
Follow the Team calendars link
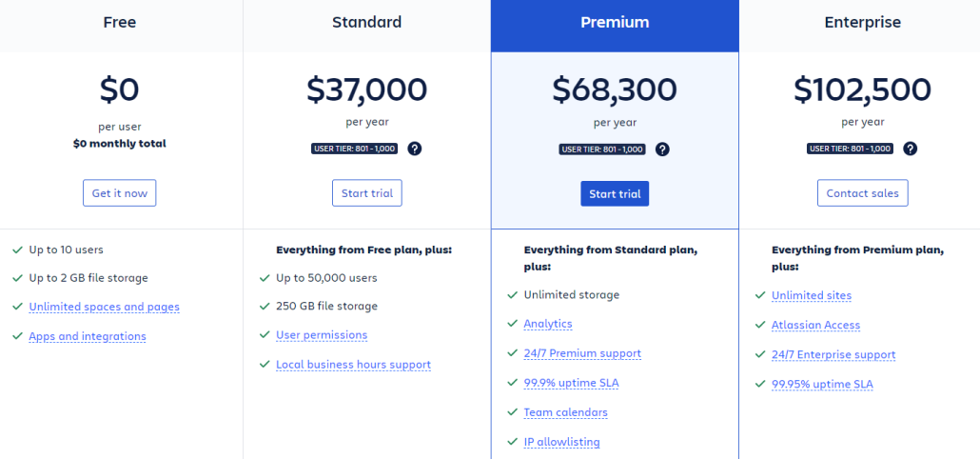click(565, 412)
